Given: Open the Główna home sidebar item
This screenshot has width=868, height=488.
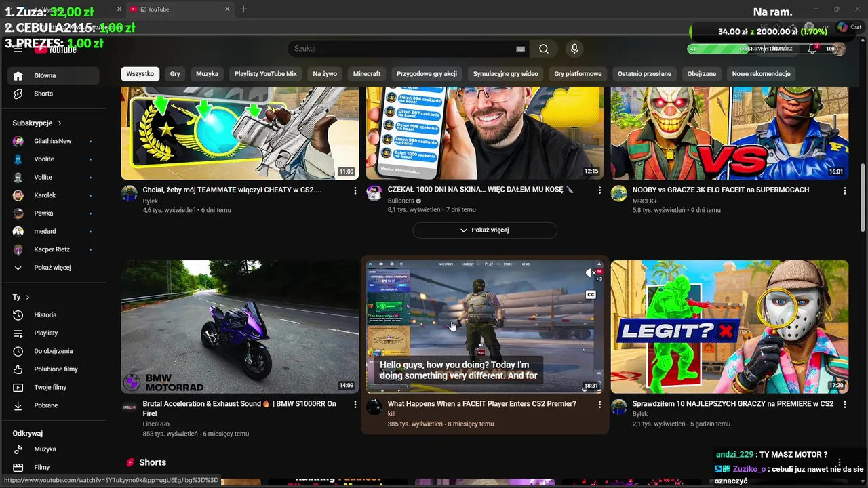Looking at the screenshot, I should (x=53, y=75).
